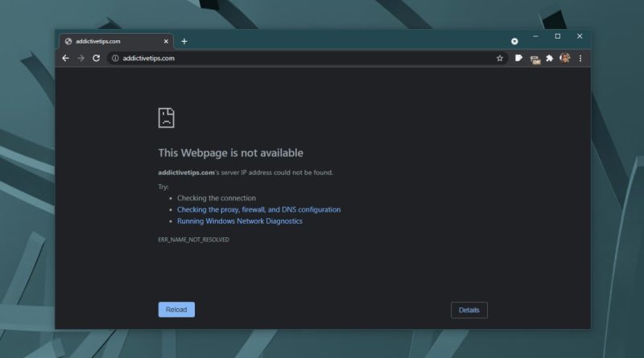Open the user profile avatar
This screenshot has width=644, height=358.
(x=565, y=58)
